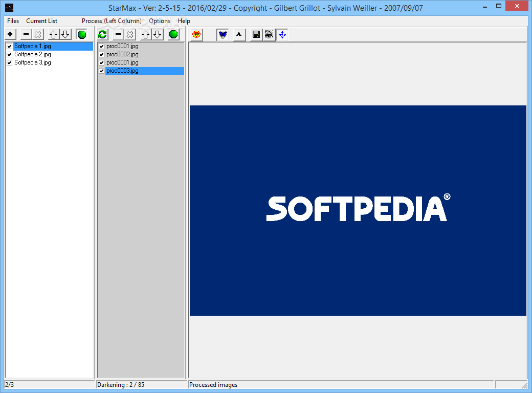Click the up arrow in processed list toolbar
The image size is (532, 393).
[146, 34]
